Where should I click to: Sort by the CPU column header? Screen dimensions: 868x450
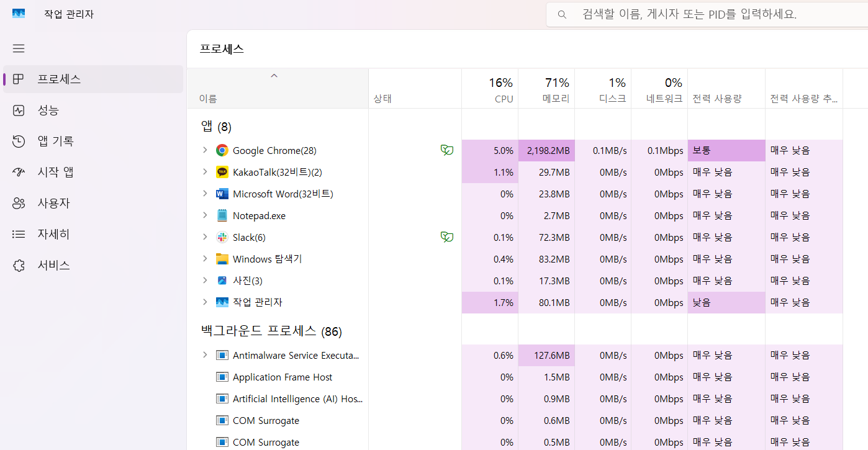point(490,89)
